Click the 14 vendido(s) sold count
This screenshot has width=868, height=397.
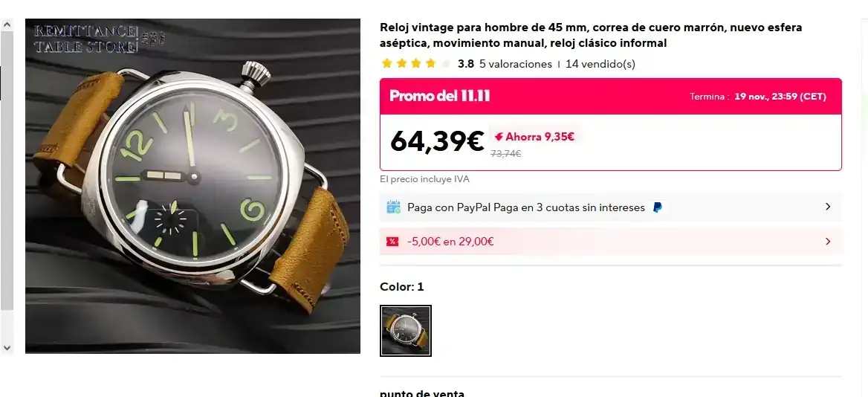pyautogui.click(x=600, y=64)
